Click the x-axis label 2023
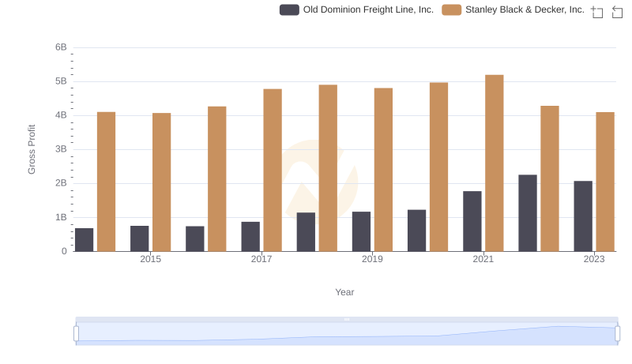632x364 pixels. click(594, 259)
